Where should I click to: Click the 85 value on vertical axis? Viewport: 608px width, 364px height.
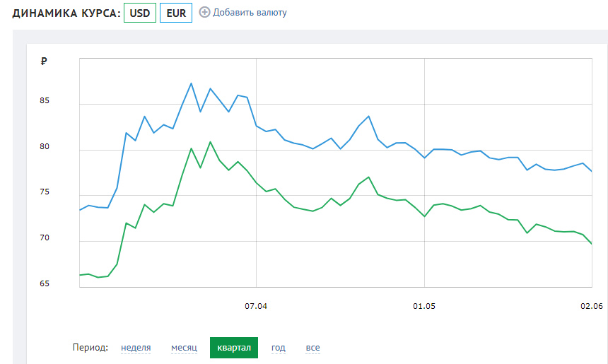coord(45,101)
